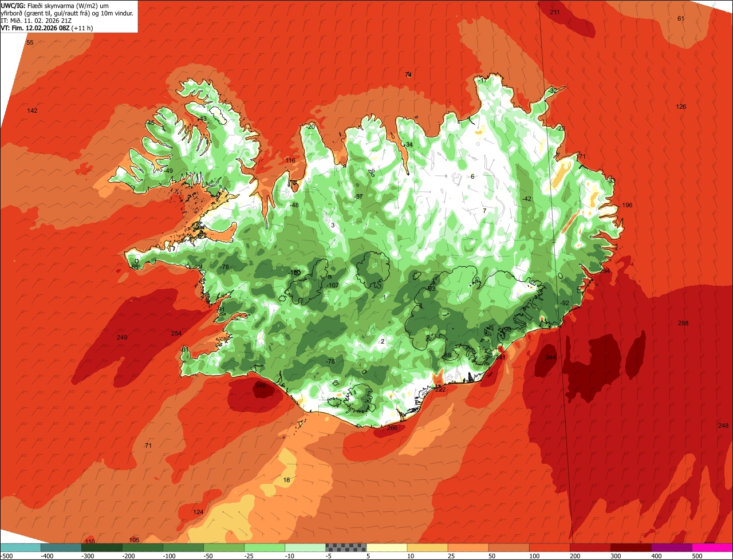Screen dimensions: 733x560
Task: Click the checkered -5 to 5 legend swatch
Action: [346, 547]
